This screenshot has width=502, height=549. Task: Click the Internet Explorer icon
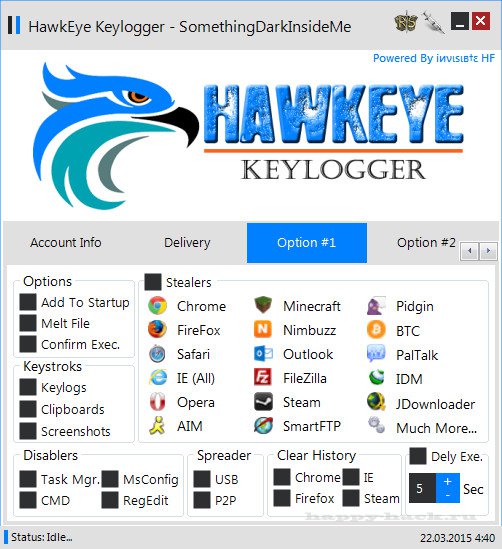pyautogui.click(x=158, y=378)
